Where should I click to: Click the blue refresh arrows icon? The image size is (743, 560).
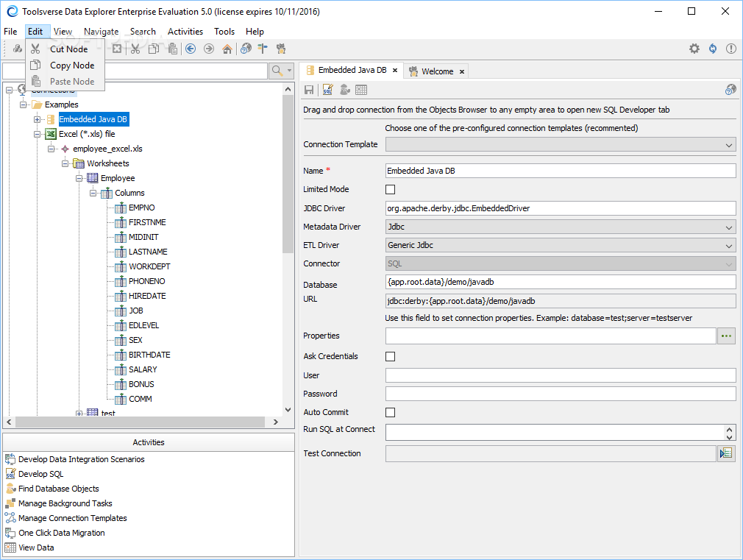tap(713, 49)
